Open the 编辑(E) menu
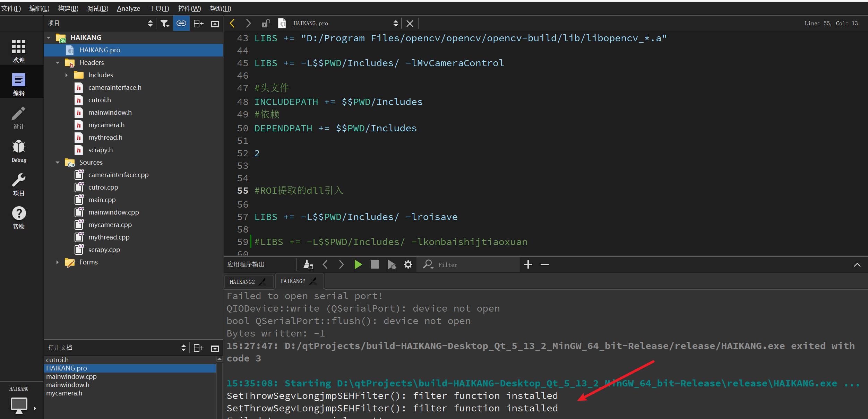Viewport: 868px width, 419px height. click(x=39, y=8)
